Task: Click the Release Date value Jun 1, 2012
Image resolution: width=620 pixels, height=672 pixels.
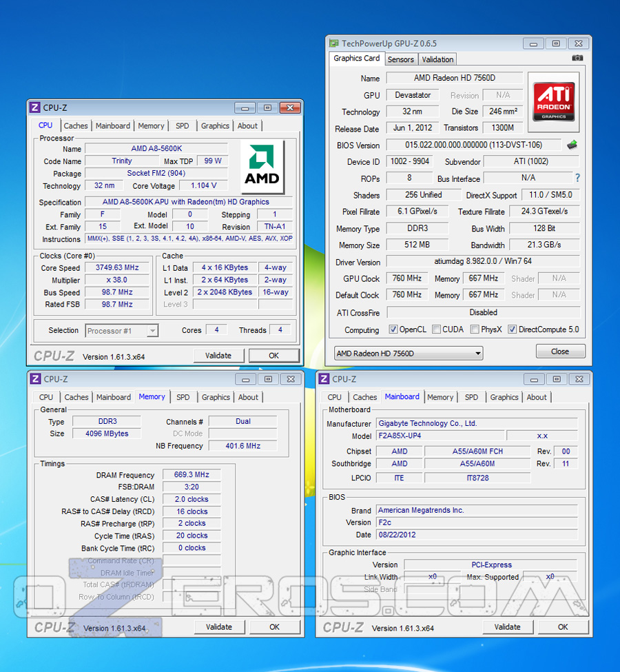Action: (x=413, y=128)
